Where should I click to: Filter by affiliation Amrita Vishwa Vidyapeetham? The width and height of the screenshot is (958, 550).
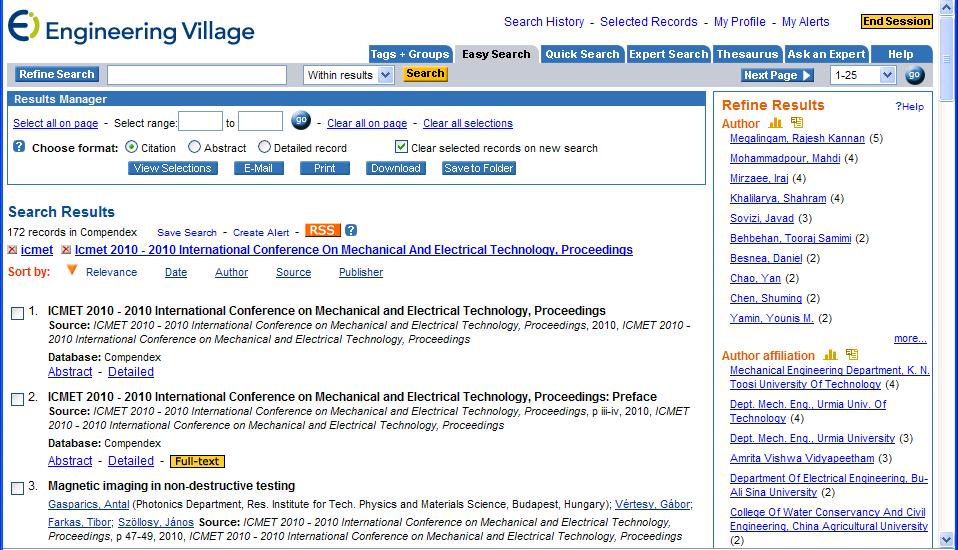click(802, 458)
